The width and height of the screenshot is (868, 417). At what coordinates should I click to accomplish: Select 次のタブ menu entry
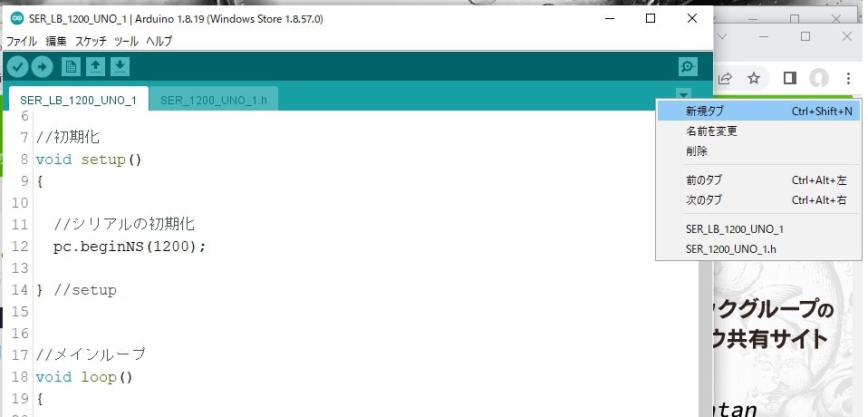tap(758, 200)
